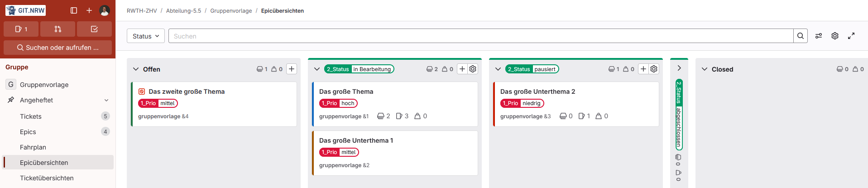Screen dimensions: 868x188
Task: Open the Status dropdown filter
Action: click(x=146, y=36)
